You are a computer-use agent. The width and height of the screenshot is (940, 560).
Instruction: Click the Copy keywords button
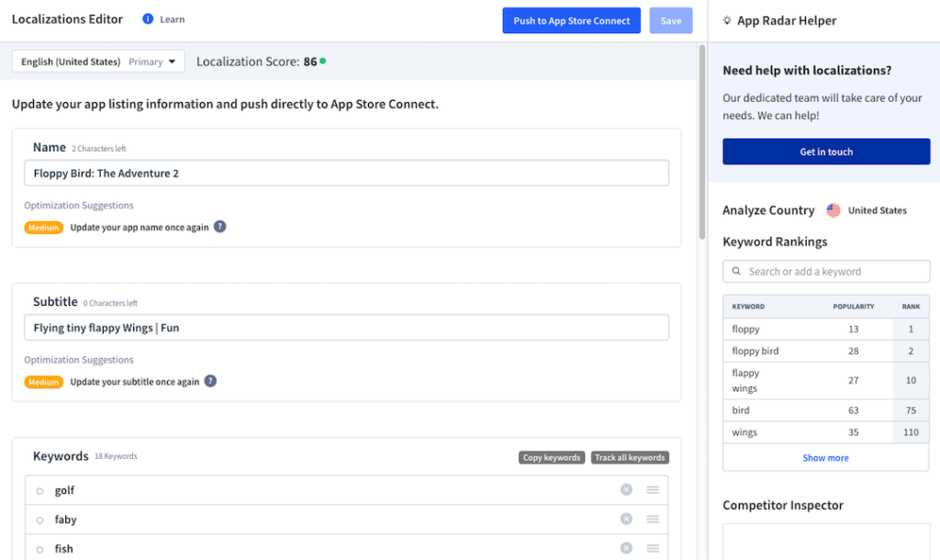coord(552,457)
